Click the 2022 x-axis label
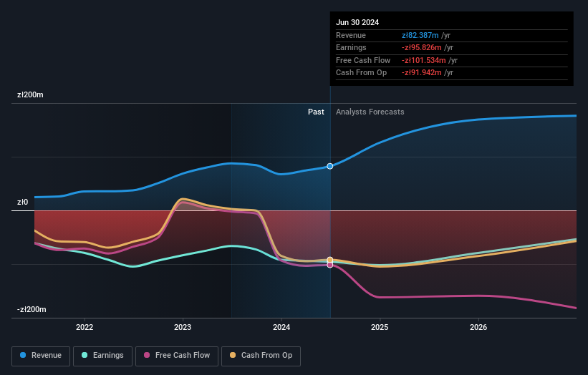Image resolution: width=588 pixels, height=375 pixels. click(85, 328)
